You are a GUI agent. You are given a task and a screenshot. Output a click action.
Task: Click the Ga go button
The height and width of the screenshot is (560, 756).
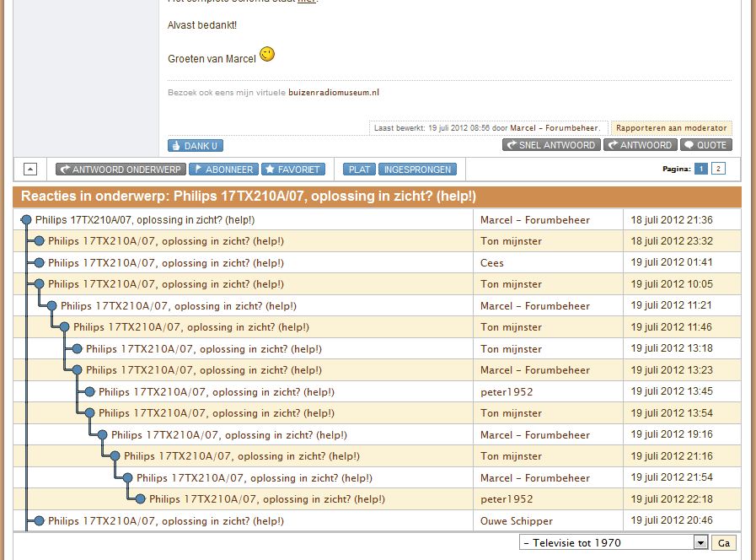pyautogui.click(x=724, y=542)
